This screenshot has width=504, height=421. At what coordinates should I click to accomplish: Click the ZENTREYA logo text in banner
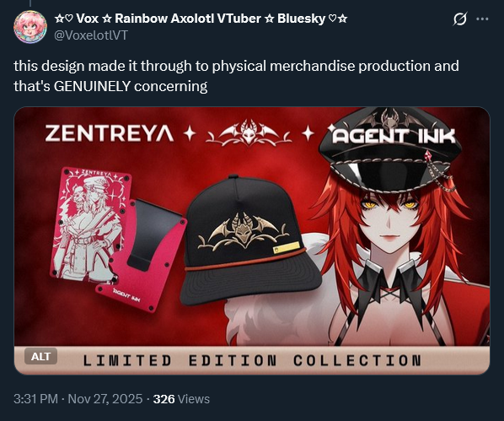[x=110, y=133]
